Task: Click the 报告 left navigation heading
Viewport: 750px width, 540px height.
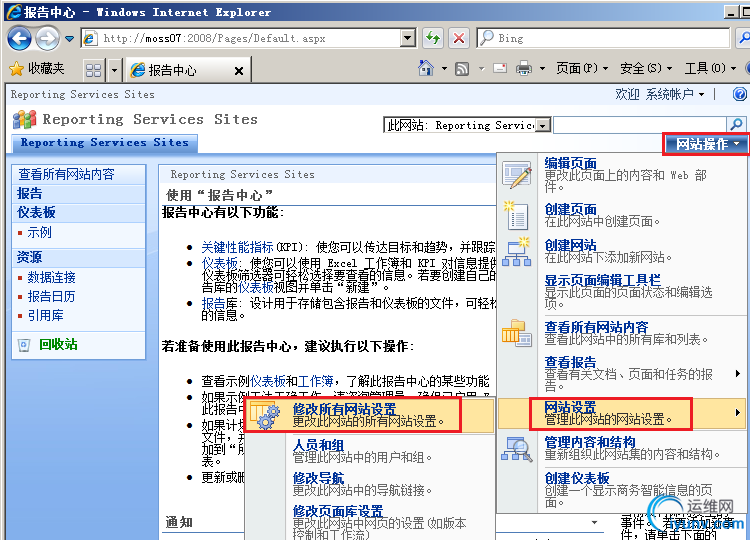Action: pos(30,193)
